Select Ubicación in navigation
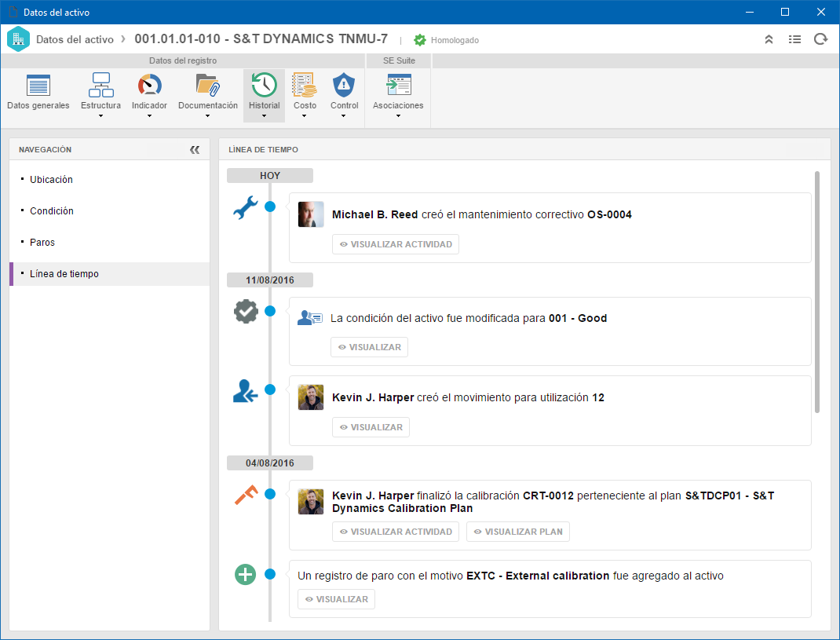Viewport: 840px width, 640px height. pos(52,180)
